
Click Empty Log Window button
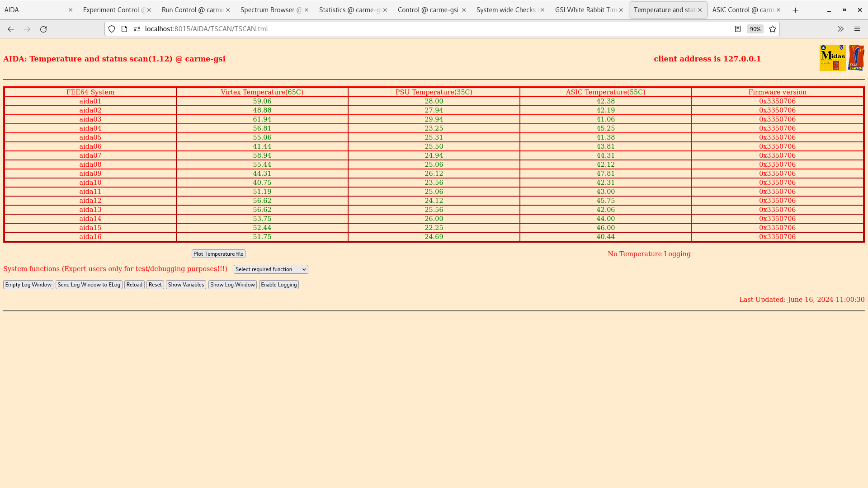click(28, 284)
